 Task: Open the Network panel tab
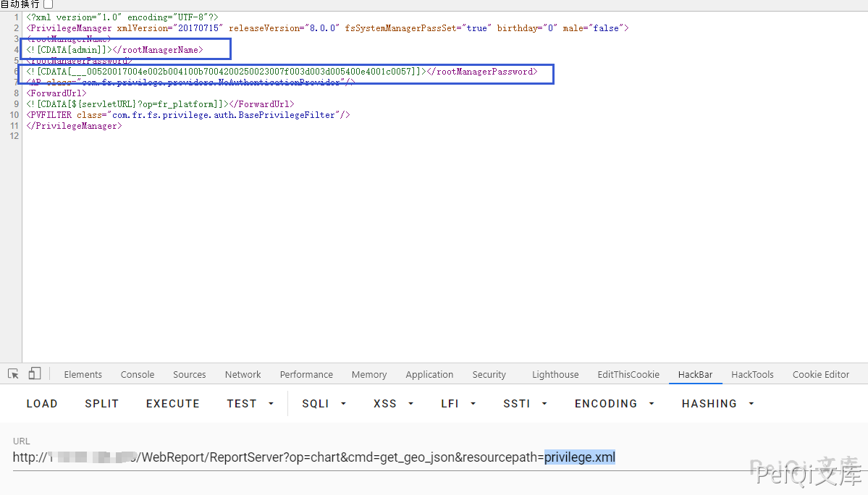coord(243,375)
